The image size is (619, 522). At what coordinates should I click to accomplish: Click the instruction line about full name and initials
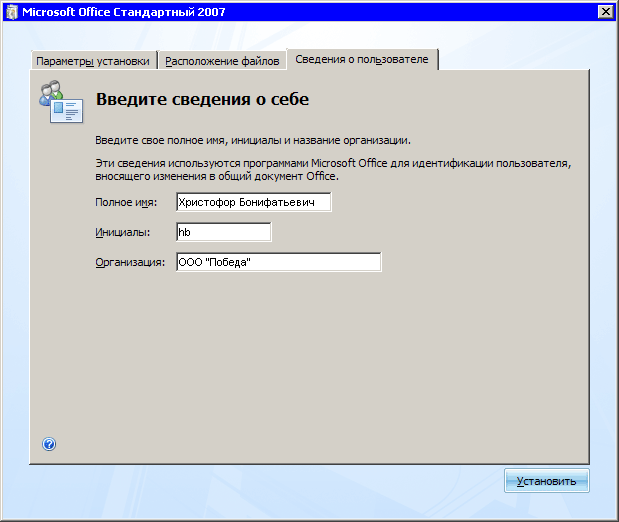[x=252, y=141]
